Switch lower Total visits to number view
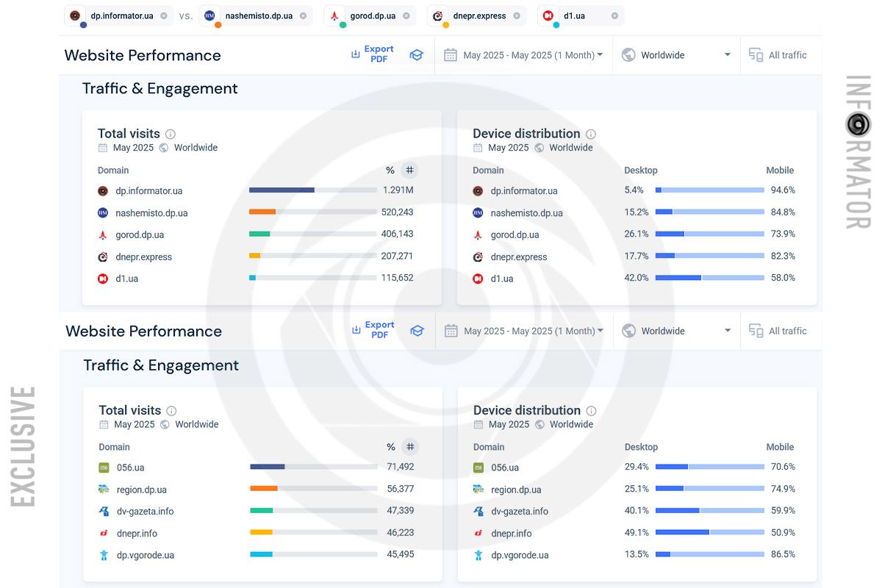Image resolution: width=882 pixels, height=588 pixels. point(411,447)
